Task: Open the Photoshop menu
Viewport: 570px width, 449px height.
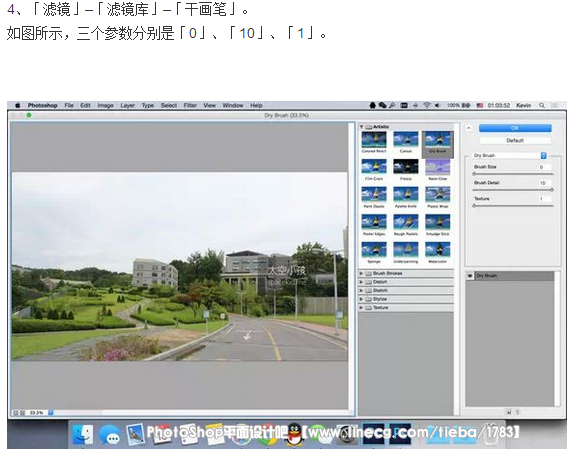Action: pos(43,105)
